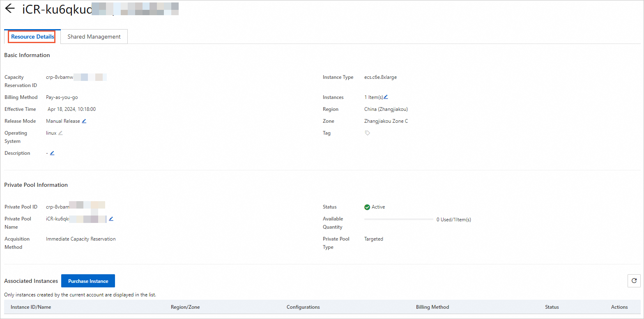Click the Actions column header
The width and height of the screenshot is (644, 319).
pos(619,307)
